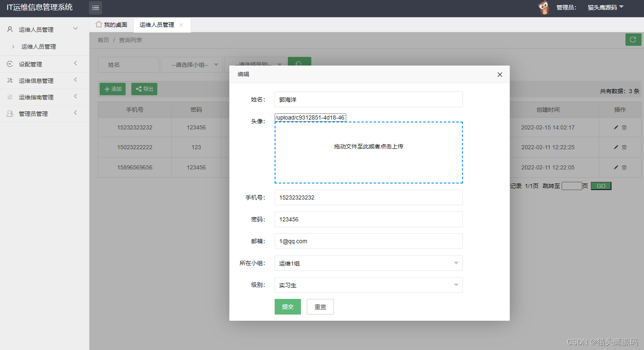Click the 运维指南管理 document icon
The width and height of the screenshot is (644, 350).
[10, 97]
